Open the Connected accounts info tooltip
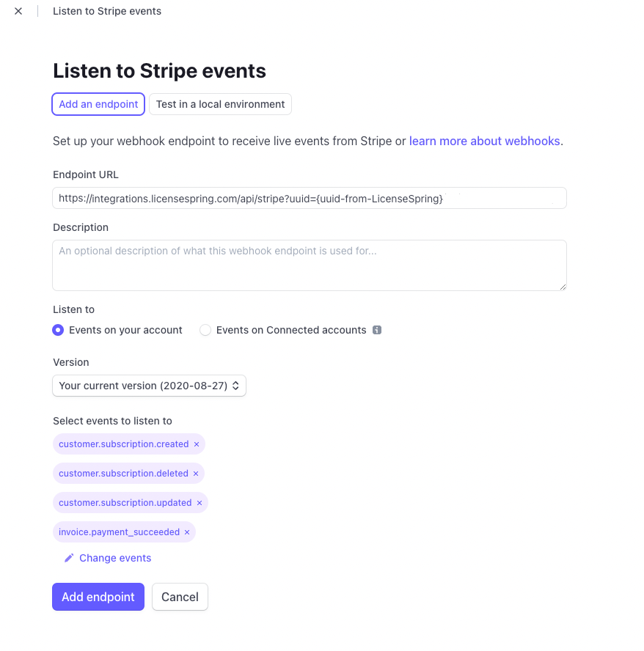Image resolution: width=644 pixels, height=651 pixels. [377, 330]
